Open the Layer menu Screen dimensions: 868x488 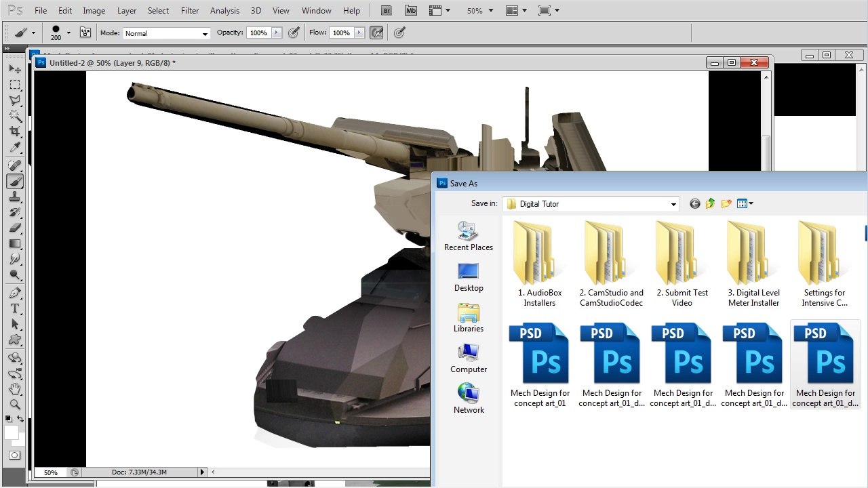(x=127, y=11)
